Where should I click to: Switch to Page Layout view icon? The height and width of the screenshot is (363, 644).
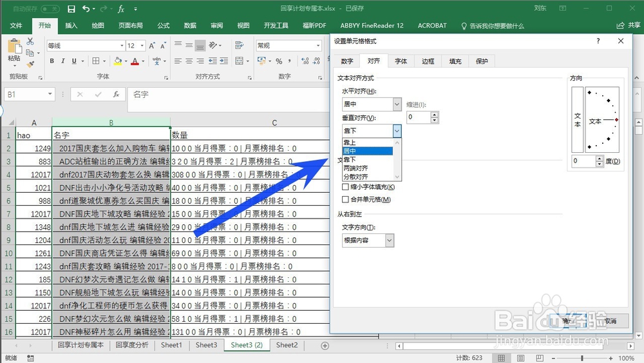point(520,358)
